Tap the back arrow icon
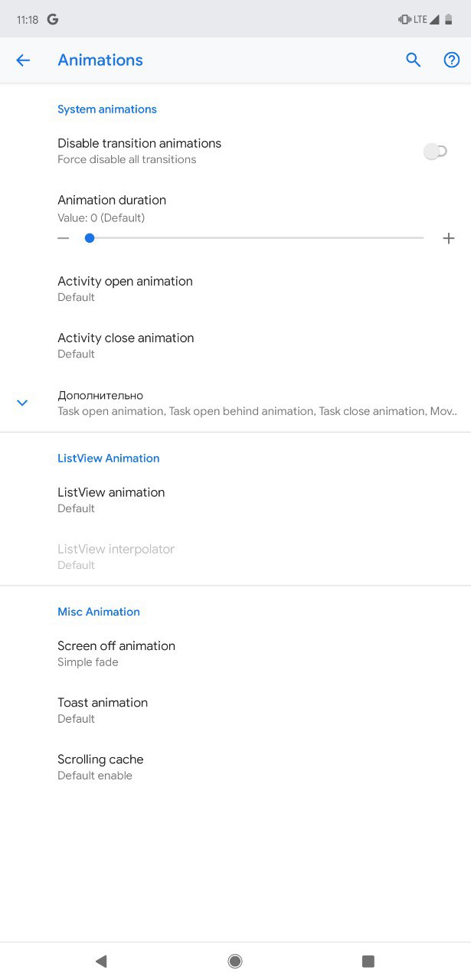The image size is (471, 980). pyautogui.click(x=23, y=60)
